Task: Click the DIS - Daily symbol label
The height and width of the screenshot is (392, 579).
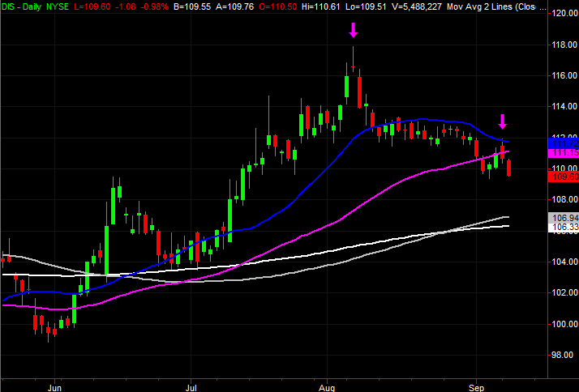Action: [21, 6]
